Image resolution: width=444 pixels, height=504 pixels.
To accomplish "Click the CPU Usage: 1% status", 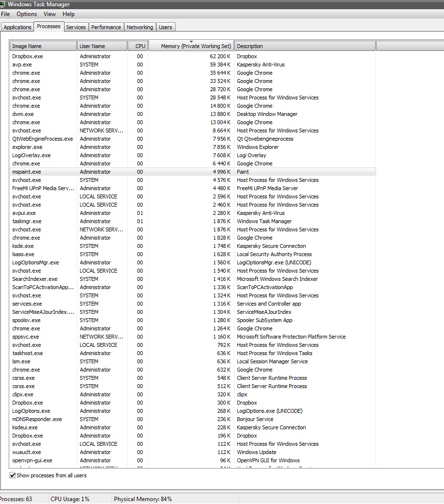I will (70, 499).
